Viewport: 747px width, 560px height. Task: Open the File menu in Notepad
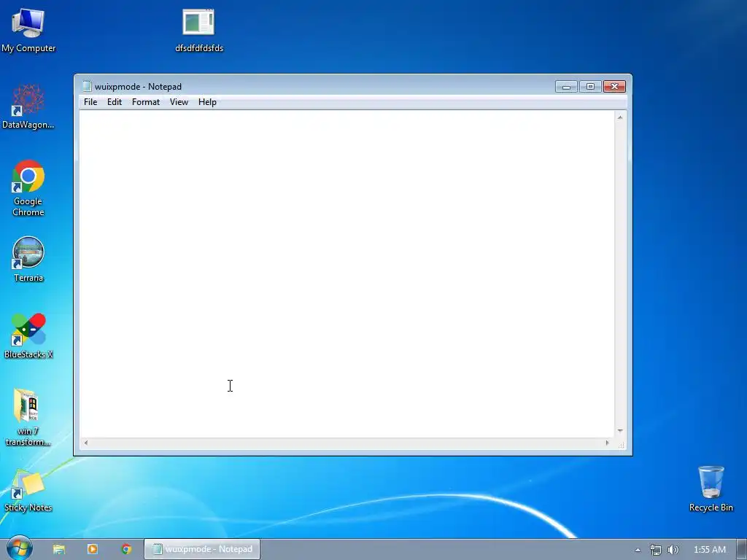click(x=90, y=102)
